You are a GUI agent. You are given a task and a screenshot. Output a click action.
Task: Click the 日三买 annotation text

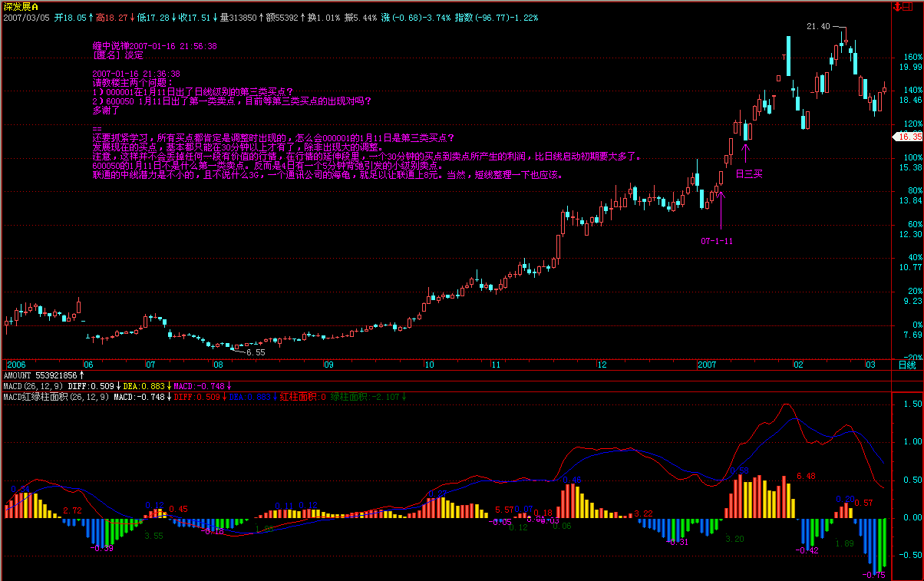pyautogui.click(x=749, y=174)
